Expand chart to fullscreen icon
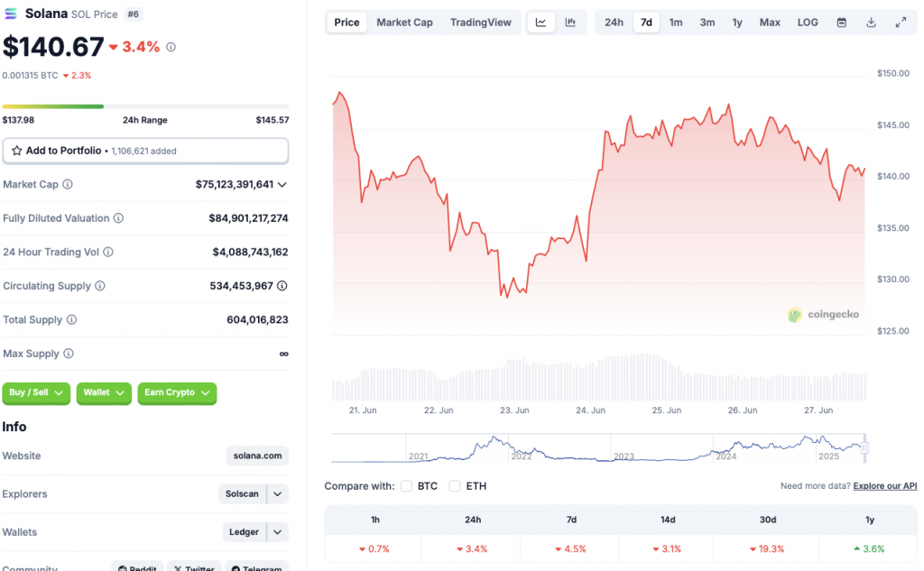The image size is (924, 571). [901, 23]
